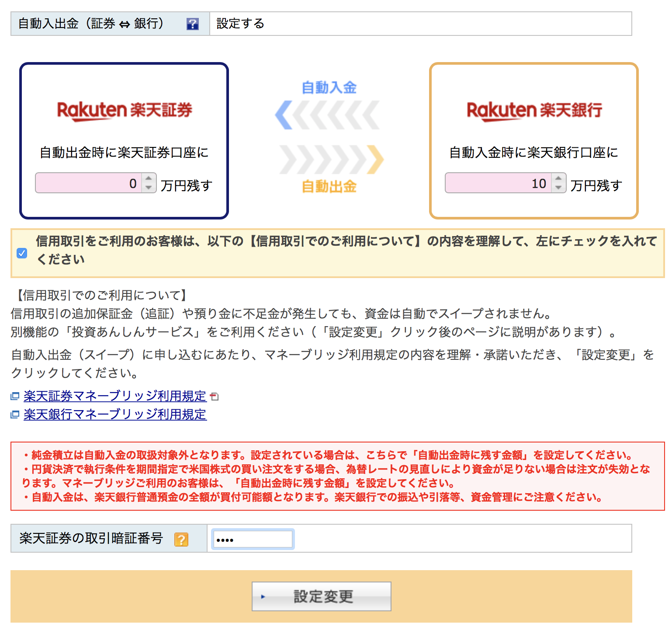Click the red PDF icon after 楽天証券マネーブリッジ利用規定
This screenshot has height=634, width=672.
[214, 397]
